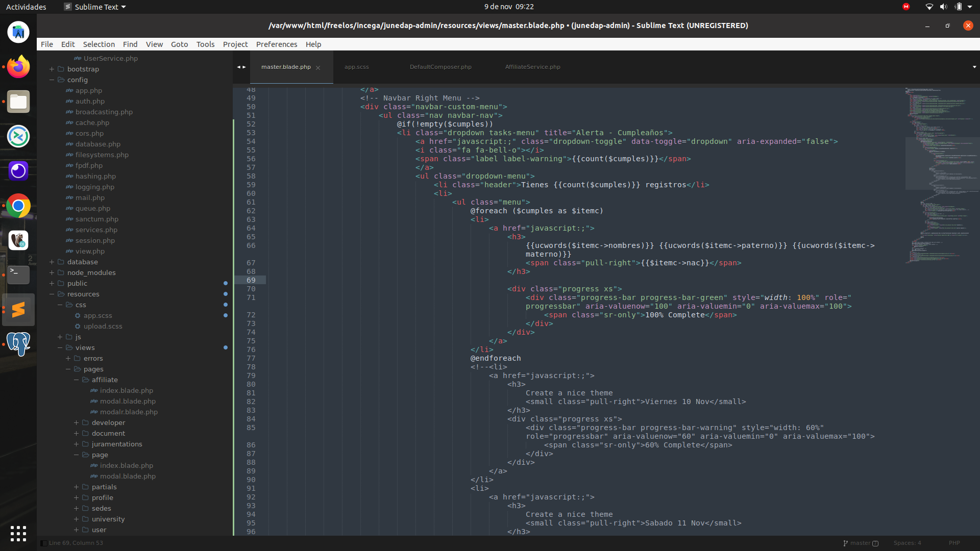The width and height of the screenshot is (980, 551).
Task: Open Terminal from the dock
Action: click(18, 274)
